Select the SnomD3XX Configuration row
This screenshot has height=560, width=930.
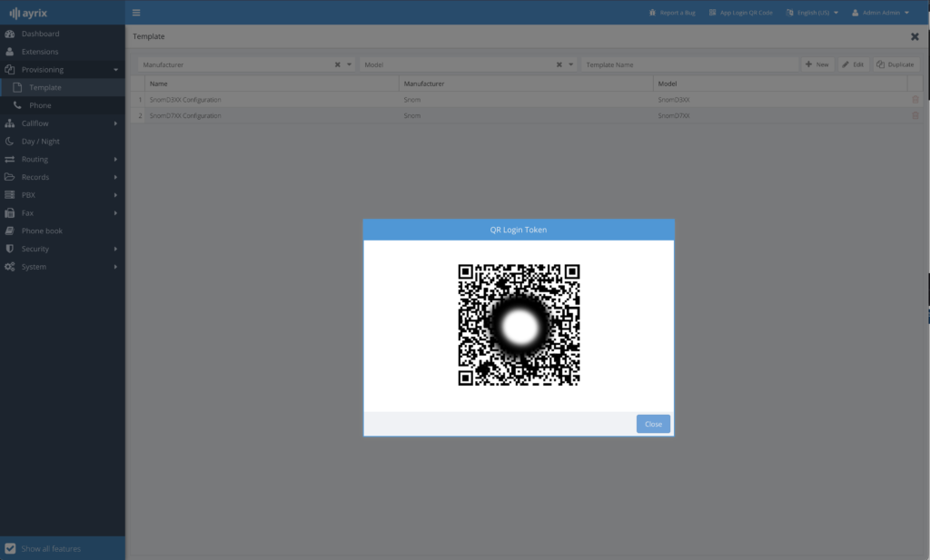pyautogui.click(x=526, y=100)
